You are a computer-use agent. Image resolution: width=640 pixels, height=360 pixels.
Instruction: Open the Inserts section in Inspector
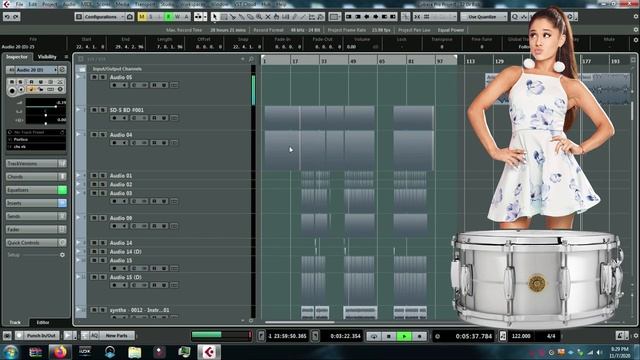point(32,203)
